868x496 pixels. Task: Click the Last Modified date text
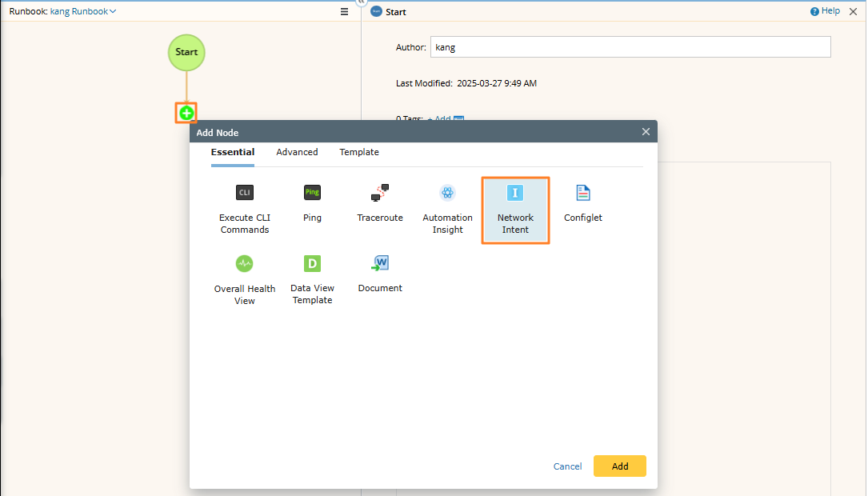click(497, 83)
